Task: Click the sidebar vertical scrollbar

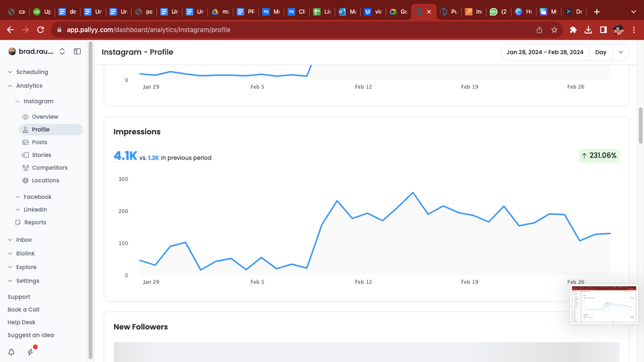Action: [x=90, y=201]
